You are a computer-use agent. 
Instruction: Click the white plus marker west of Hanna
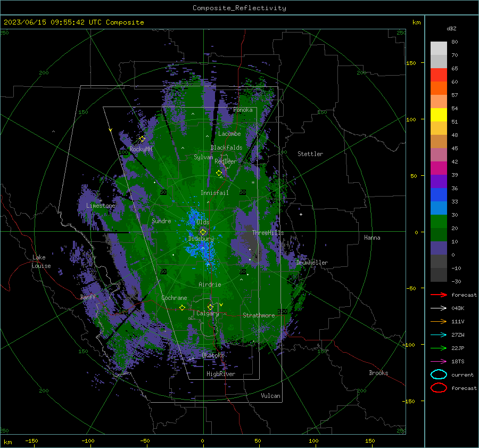(x=301, y=214)
